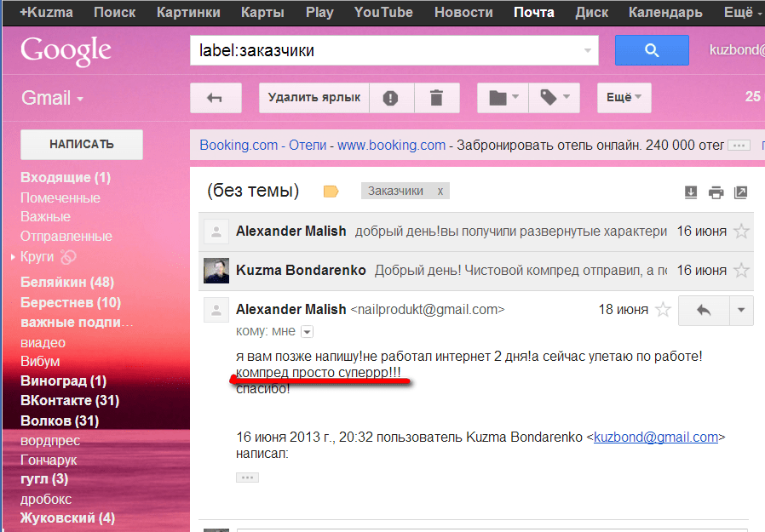Star the first Alexander Malish message, 16 июня
This screenshot has height=532, width=765.
pyautogui.click(x=741, y=231)
